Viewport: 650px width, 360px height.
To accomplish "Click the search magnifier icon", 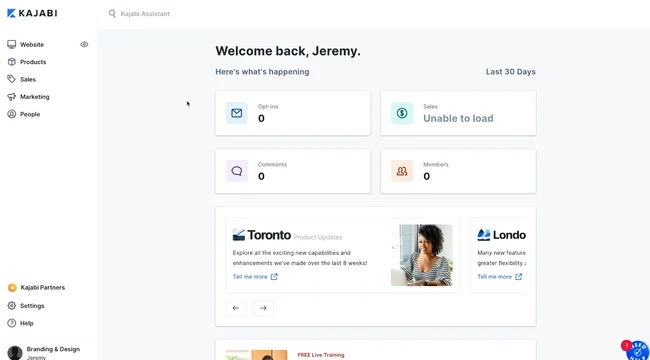I will pyautogui.click(x=112, y=13).
